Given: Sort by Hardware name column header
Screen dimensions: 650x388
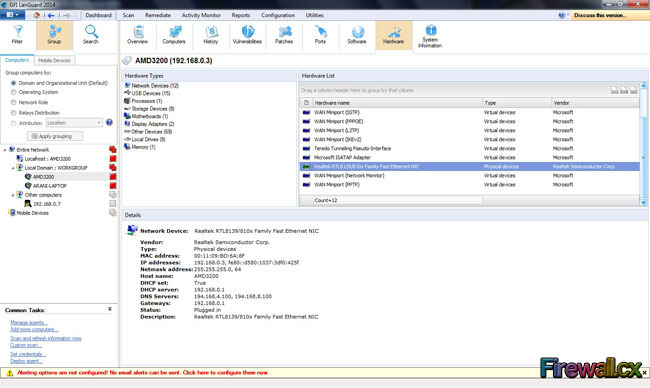Looking at the screenshot, I should (397, 103).
